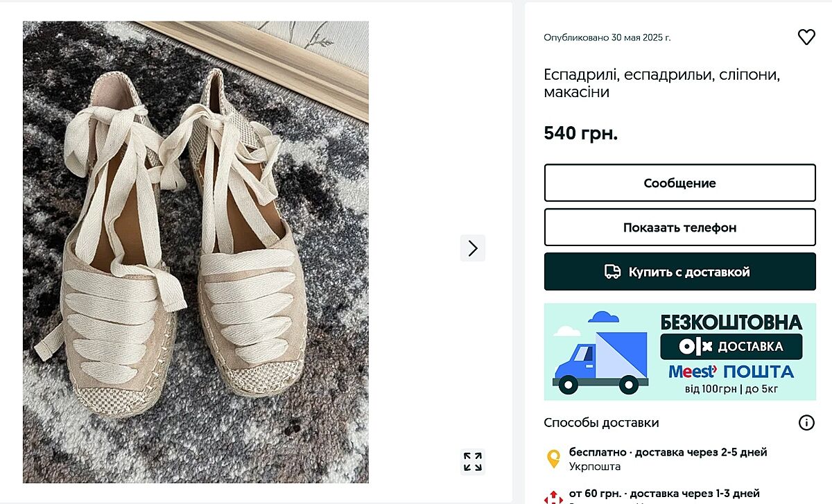Click the БЕЗКОШТОВНА banner heading
The height and width of the screenshot is (504, 832).
(x=731, y=322)
